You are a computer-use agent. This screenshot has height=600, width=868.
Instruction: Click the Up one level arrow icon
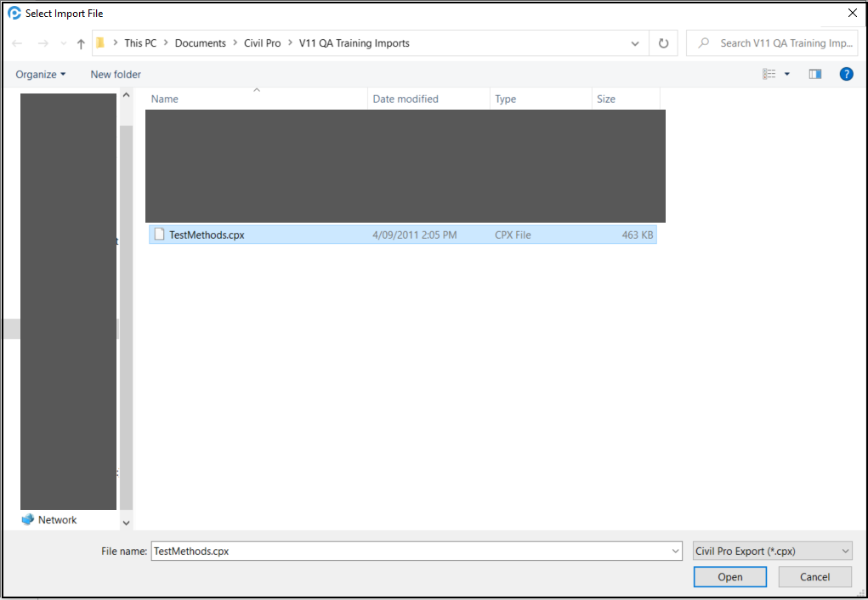pos(81,43)
